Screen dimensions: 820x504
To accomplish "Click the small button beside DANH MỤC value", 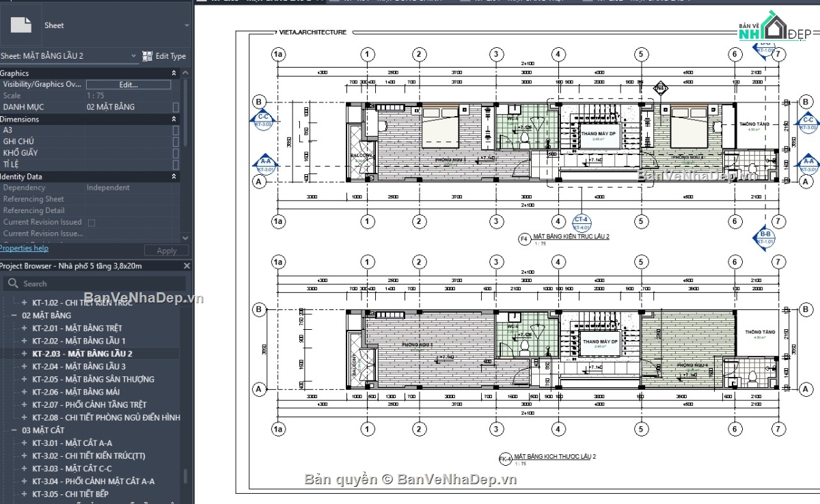I will (176, 107).
